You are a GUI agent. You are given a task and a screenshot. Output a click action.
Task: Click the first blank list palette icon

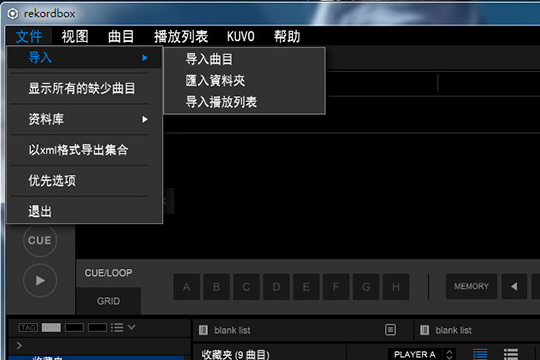[203, 330]
